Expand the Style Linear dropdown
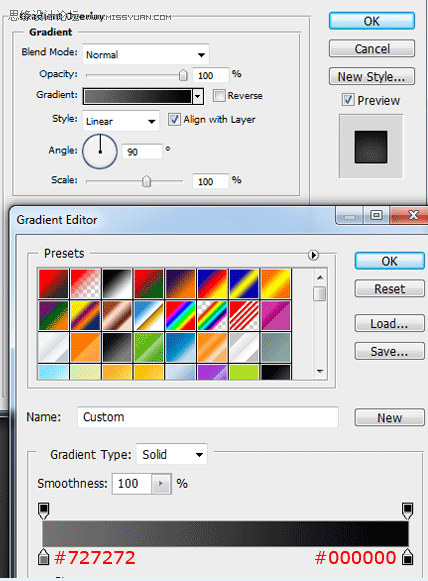The image size is (428, 581). 121,121
